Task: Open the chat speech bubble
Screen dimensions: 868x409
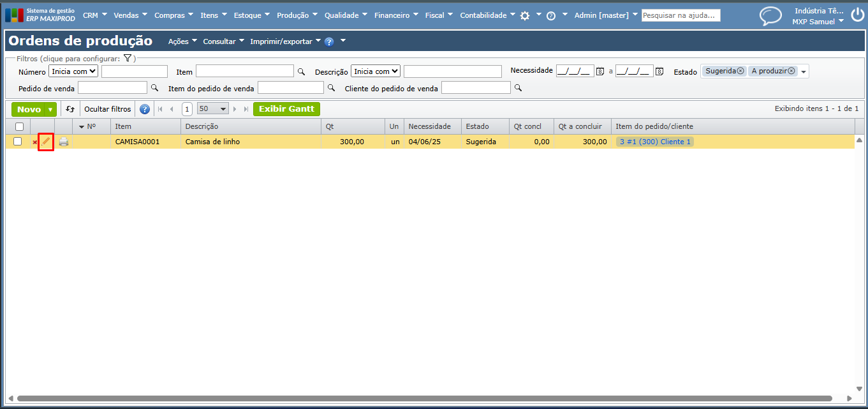Action: (770, 16)
